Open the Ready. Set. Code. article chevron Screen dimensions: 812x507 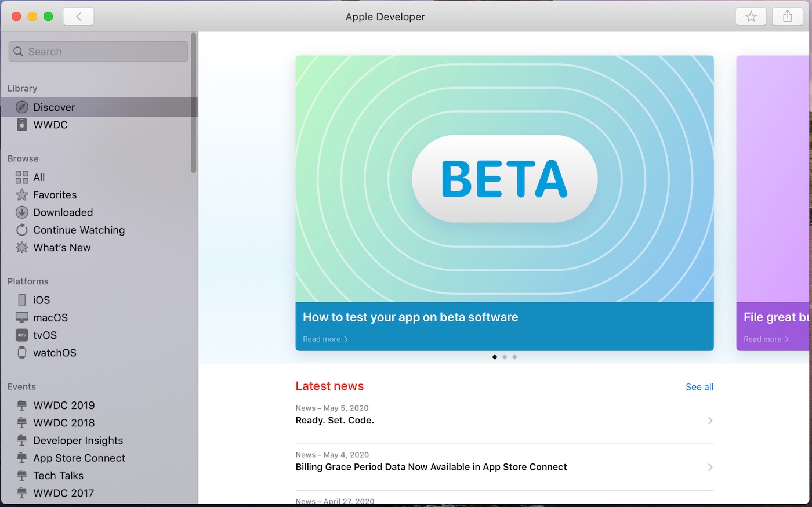710,421
